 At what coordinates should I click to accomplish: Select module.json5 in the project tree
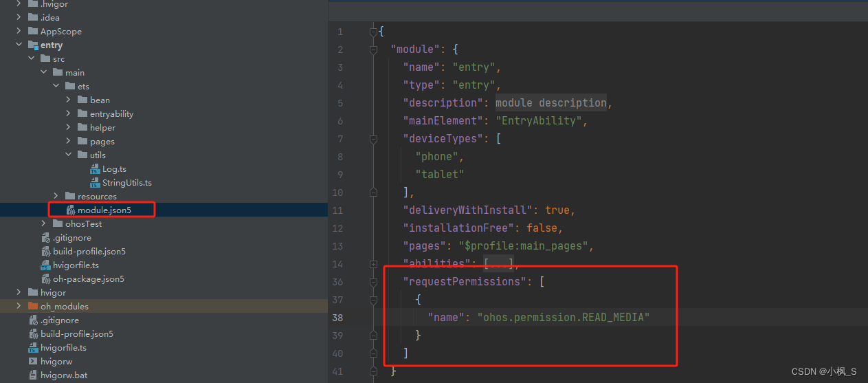click(x=104, y=210)
